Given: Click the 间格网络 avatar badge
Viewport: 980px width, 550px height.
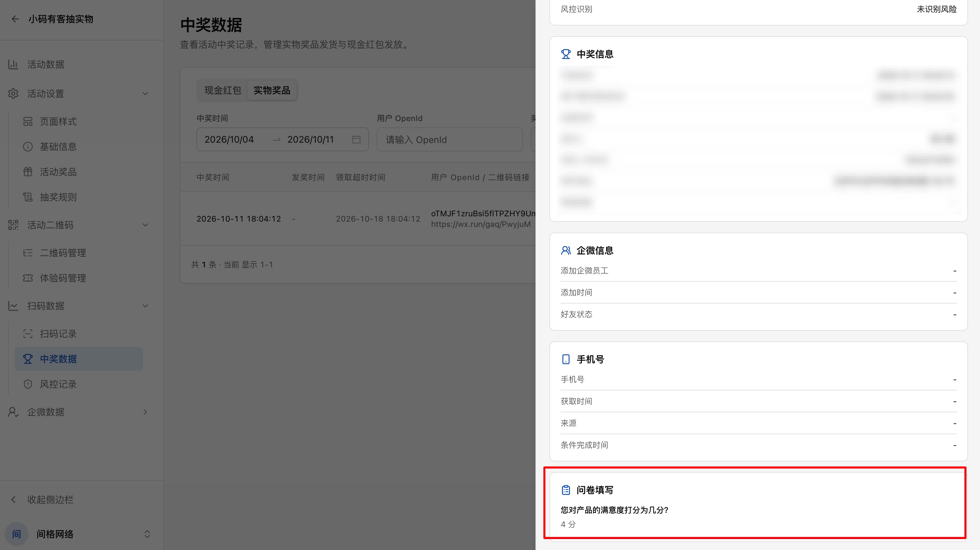Looking at the screenshot, I should click(x=16, y=534).
